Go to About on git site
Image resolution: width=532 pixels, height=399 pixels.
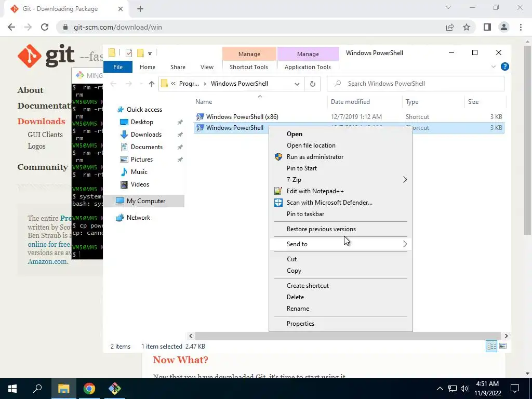pyautogui.click(x=30, y=90)
